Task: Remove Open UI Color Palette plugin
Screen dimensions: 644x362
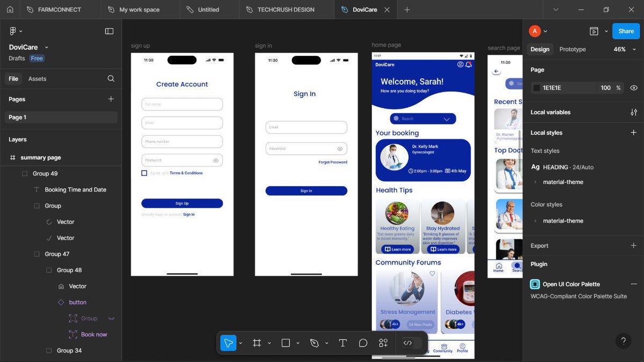Action: (x=634, y=284)
